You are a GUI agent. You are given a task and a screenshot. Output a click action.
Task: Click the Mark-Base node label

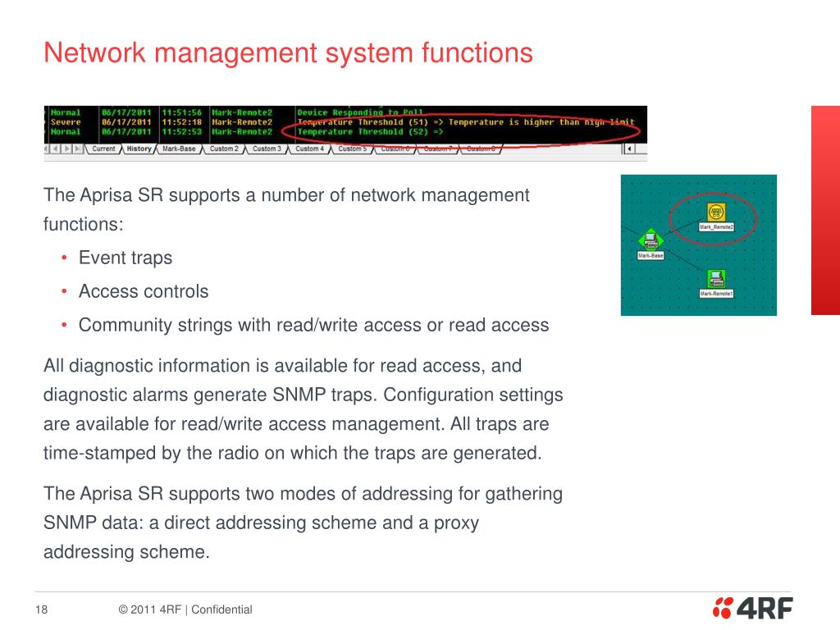point(651,256)
